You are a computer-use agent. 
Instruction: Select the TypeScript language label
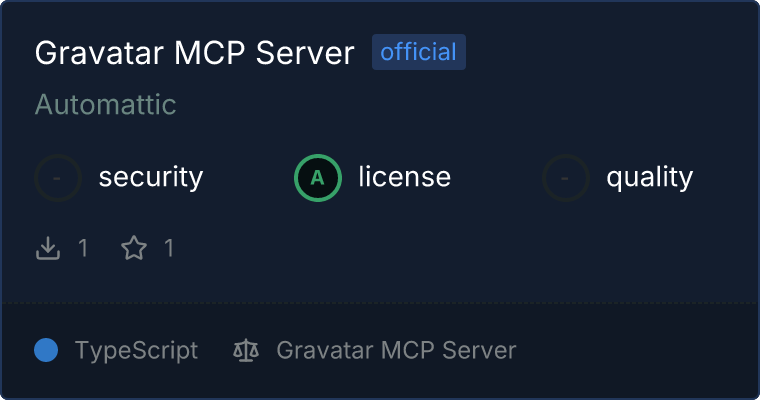point(136,351)
